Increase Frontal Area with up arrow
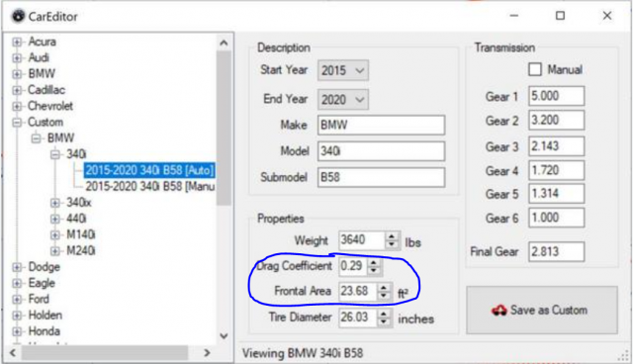This screenshot has width=633, height=364. coord(384,287)
